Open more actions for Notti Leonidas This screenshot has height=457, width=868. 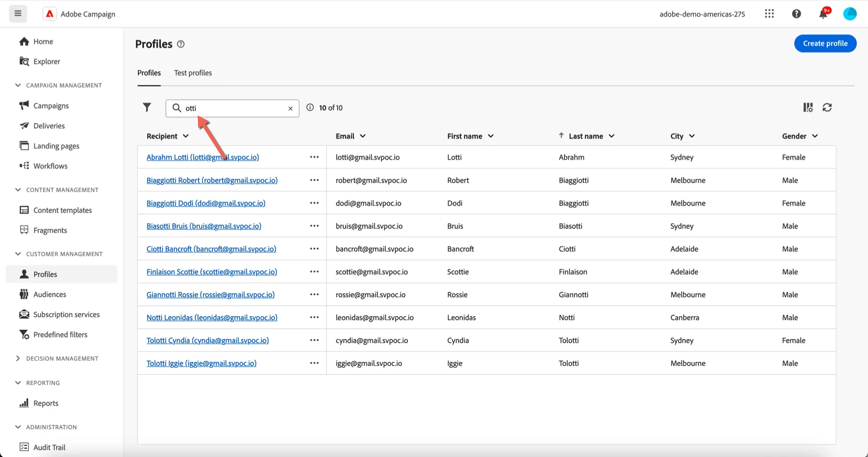click(x=314, y=318)
